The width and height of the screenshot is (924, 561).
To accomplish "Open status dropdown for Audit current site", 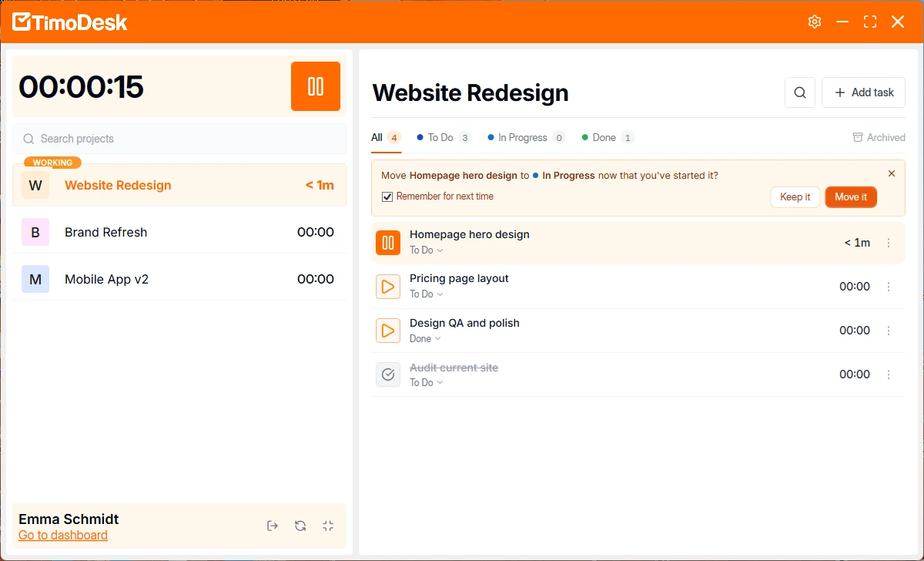I will point(427,382).
